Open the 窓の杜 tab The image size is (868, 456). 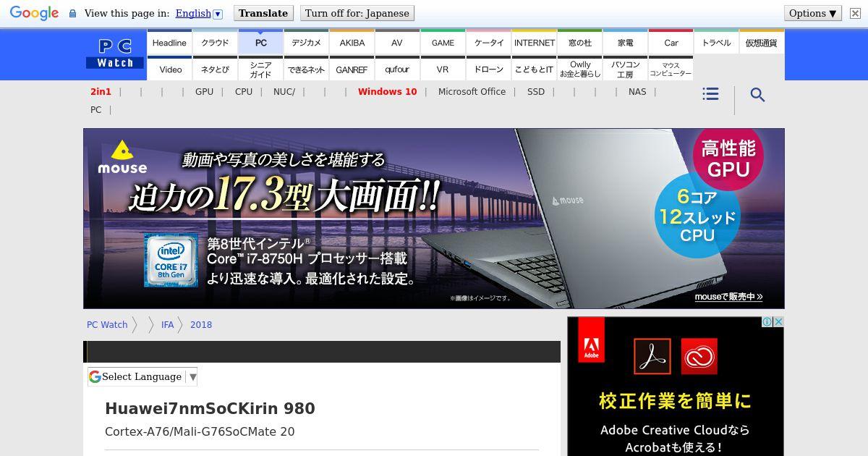click(579, 43)
